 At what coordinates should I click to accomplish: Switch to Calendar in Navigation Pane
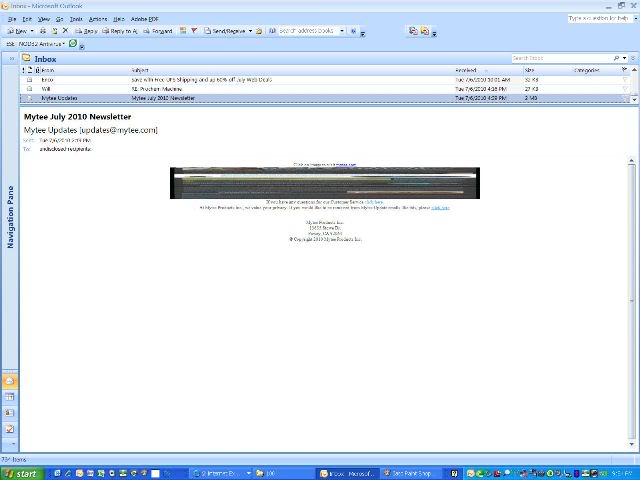pyautogui.click(x=10, y=397)
